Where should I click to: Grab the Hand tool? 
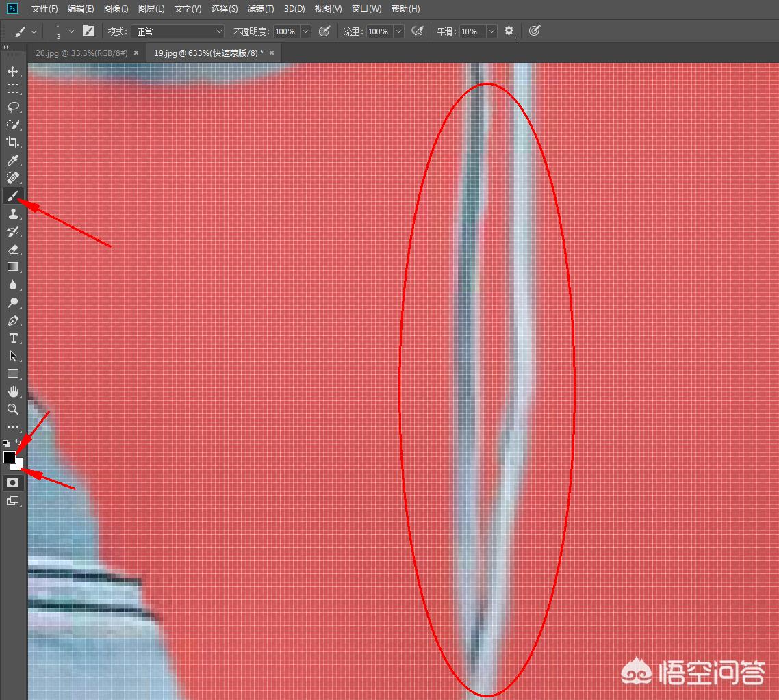(13, 391)
